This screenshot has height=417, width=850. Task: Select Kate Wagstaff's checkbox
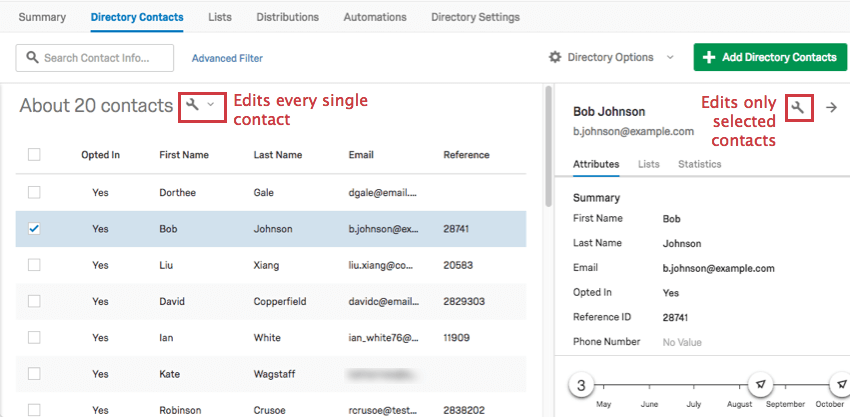pos(34,374)
